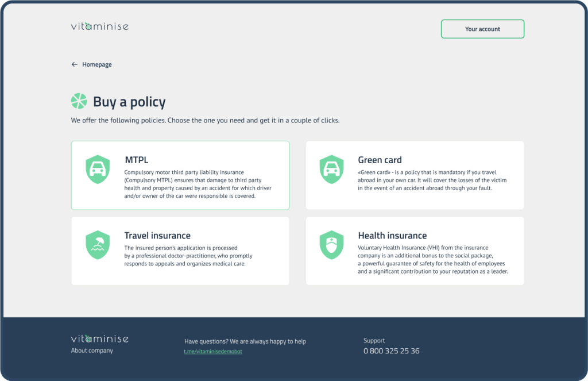Image resolution: width=588 pixels, height=381 pixels.
Task: Click the MTPL car shield icon
Action: [98, 170]
